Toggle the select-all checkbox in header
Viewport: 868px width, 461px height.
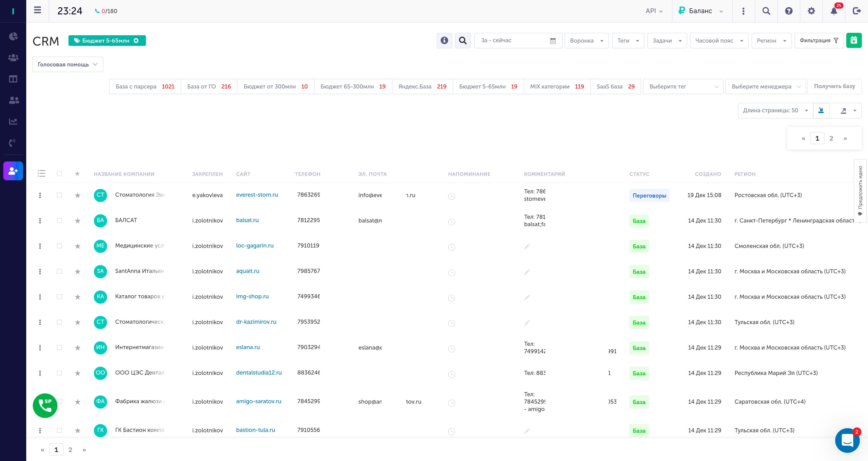[x=59, y=173]
